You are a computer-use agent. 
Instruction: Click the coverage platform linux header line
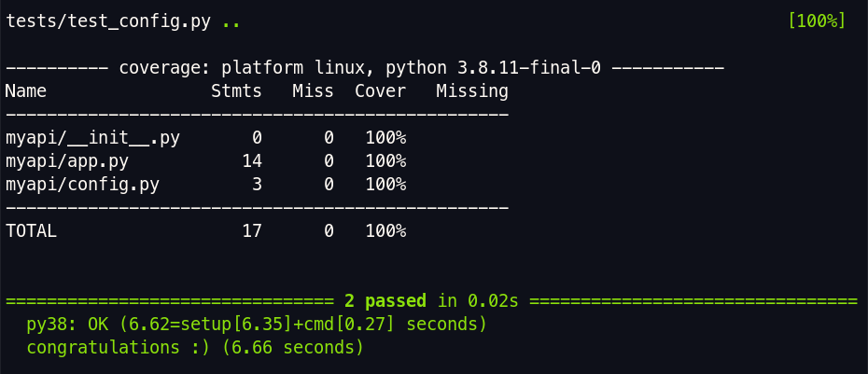365,68
